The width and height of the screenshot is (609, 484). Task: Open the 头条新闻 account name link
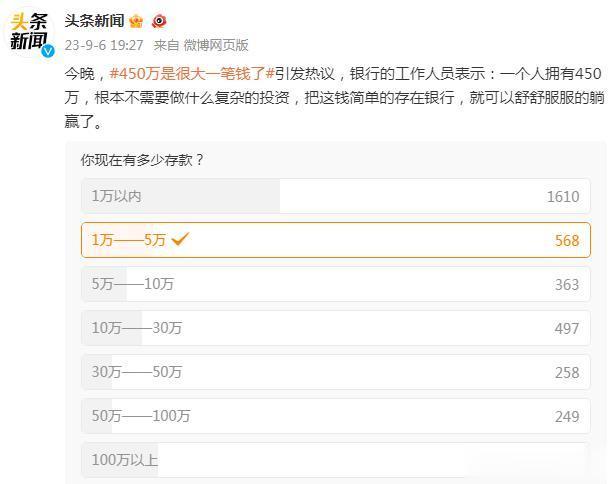click(x=94, y=21)
